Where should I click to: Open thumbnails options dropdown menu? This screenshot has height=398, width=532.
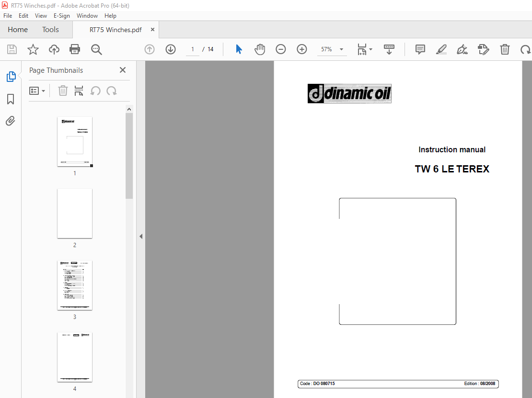(37, 91)
